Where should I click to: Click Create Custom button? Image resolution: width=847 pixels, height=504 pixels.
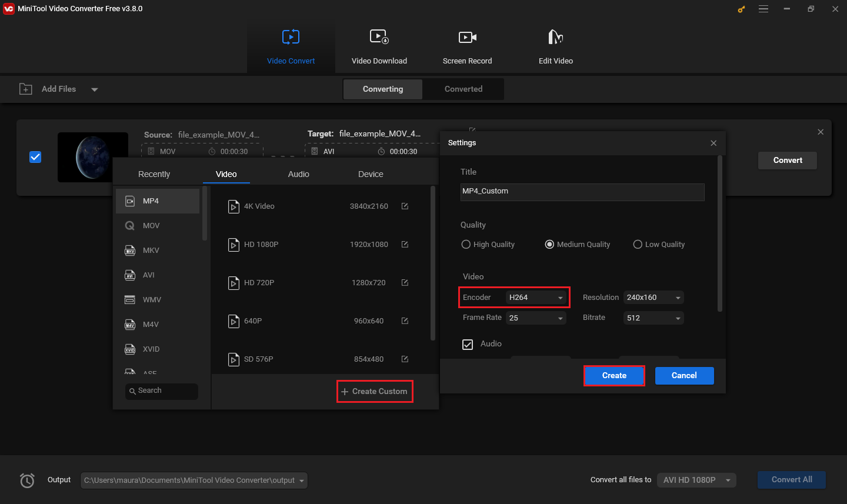click(x=375, y=391)
